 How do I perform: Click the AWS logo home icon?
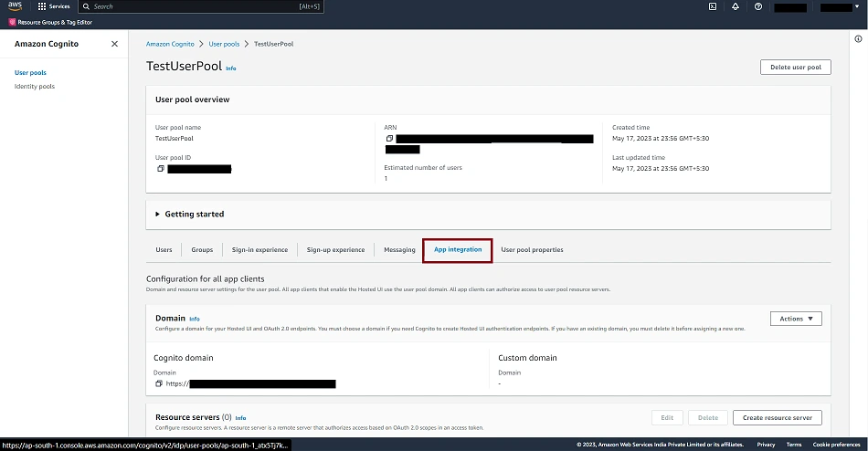tap(15, 6)
